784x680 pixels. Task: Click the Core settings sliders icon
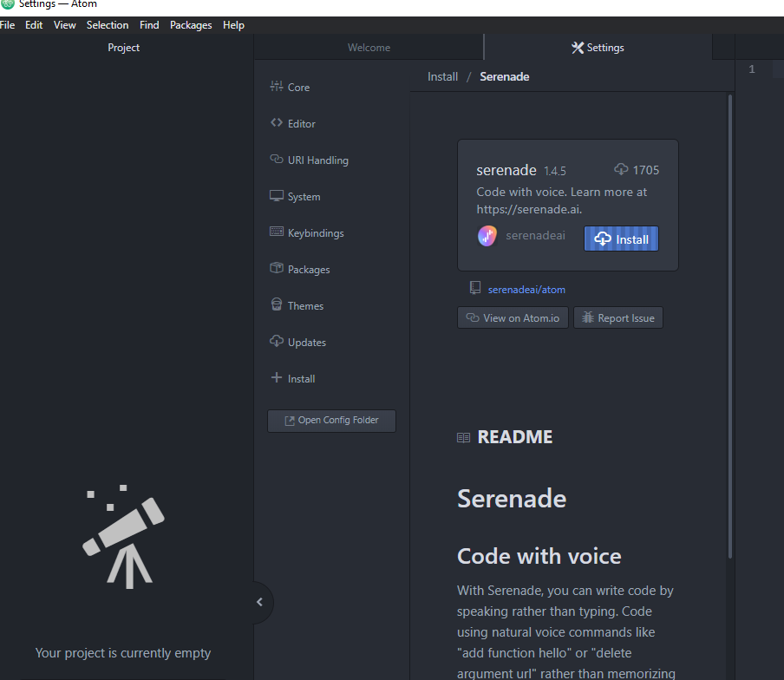pos(277,86)
